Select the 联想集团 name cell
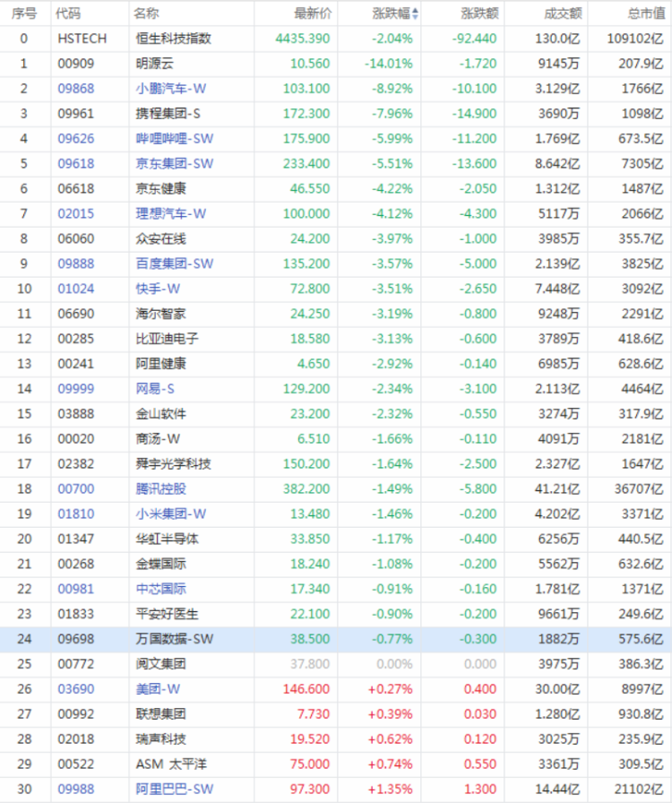The height and width of the screenshot is (803, 672). point(160,714)
